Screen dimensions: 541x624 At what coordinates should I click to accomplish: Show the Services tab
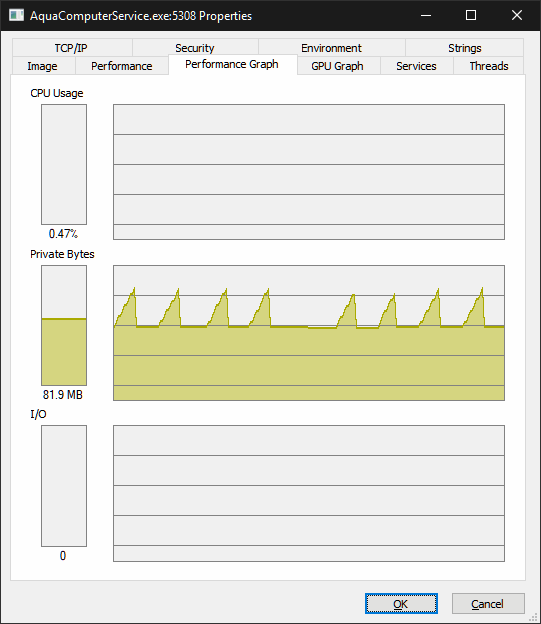click(416, 66)
